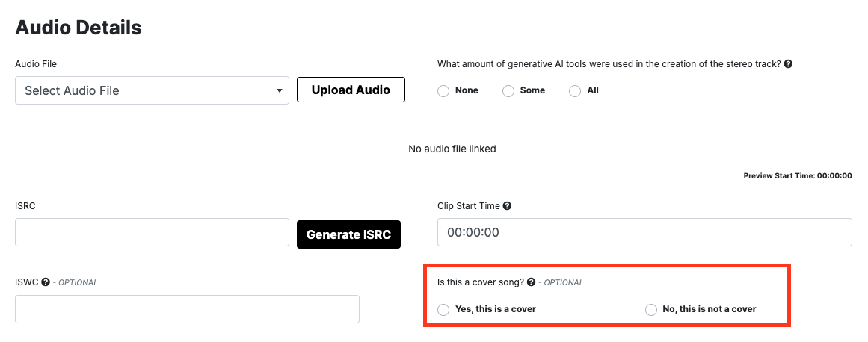The image size is (868, 342).
Task: Click the Generate ISRC button
Action: pos(348,234)
